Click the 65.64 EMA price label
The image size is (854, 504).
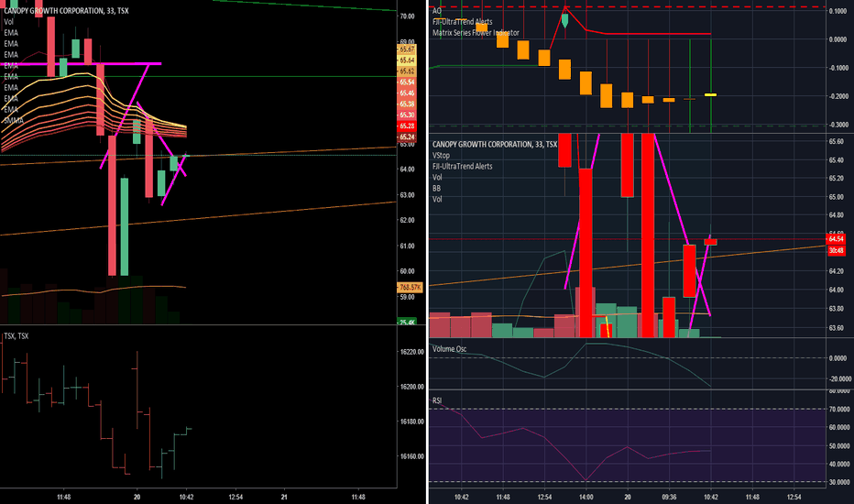[x=407, y=60]
